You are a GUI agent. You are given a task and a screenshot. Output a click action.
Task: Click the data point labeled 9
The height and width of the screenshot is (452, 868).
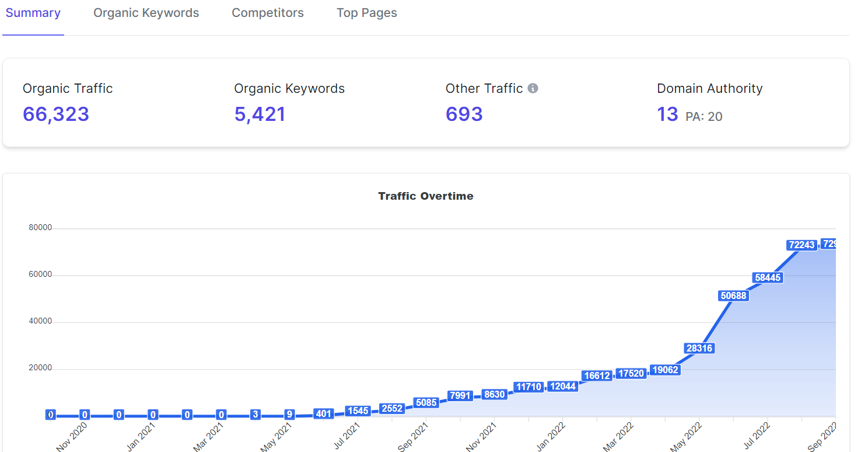pyautogui.click(x=289, y=415)
